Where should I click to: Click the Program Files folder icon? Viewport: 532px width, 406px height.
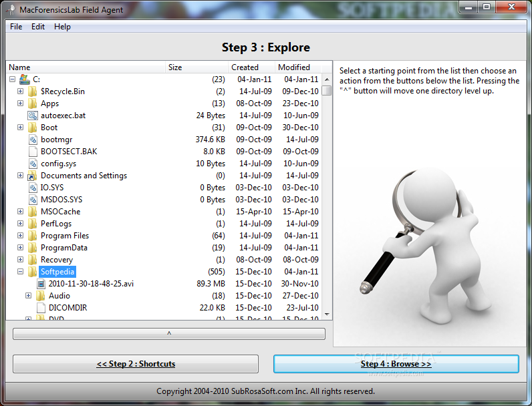pos(33,236)
